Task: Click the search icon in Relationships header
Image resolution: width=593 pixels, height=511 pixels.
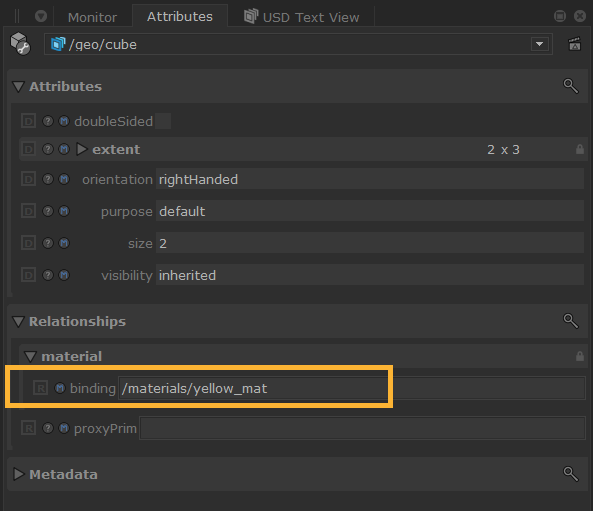Action: (x=571, y=321)
